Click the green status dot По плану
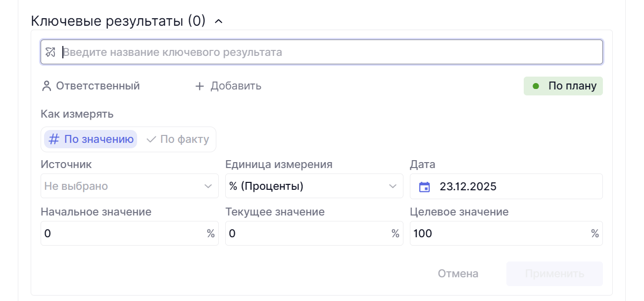 tap(536, 86)
